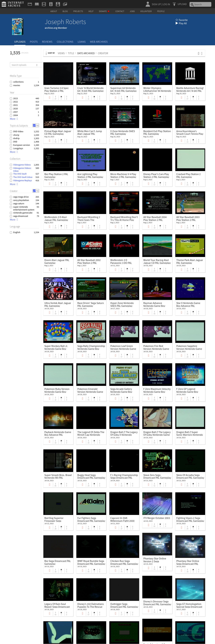Open the Web Archives tab
The width and height of the screenshot is (215, 644).
99,42
